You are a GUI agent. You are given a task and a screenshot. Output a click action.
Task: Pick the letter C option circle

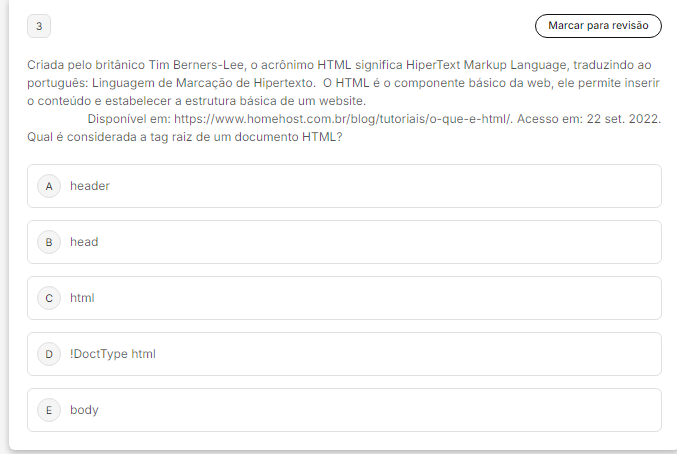48,298
